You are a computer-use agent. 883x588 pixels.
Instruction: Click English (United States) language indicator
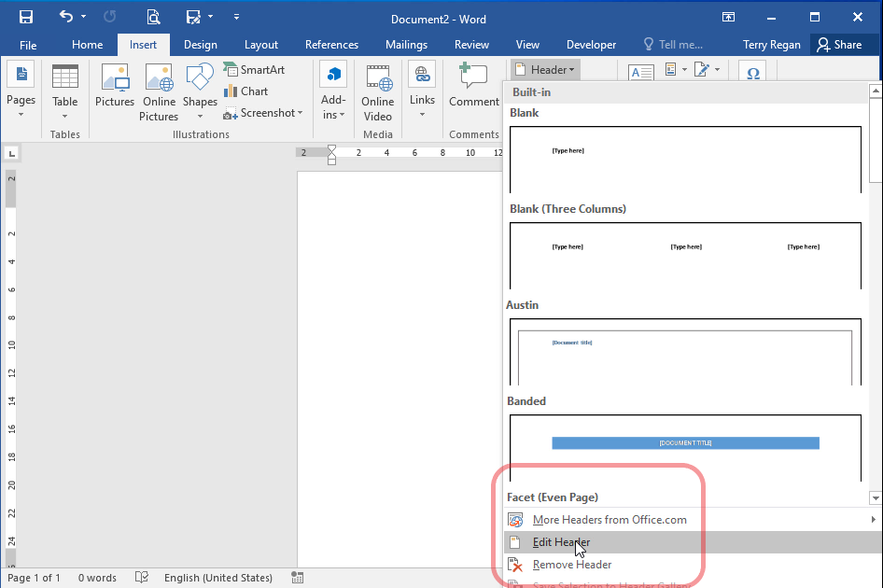tap(217, 578)
